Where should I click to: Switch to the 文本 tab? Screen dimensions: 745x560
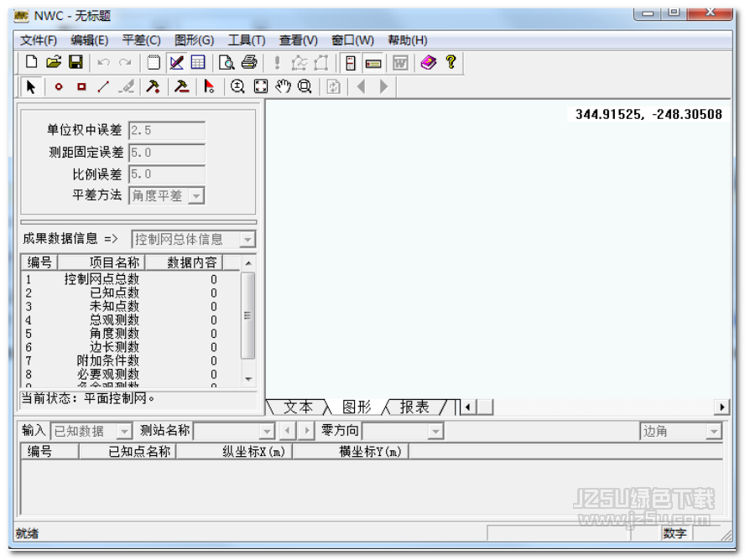298,407
